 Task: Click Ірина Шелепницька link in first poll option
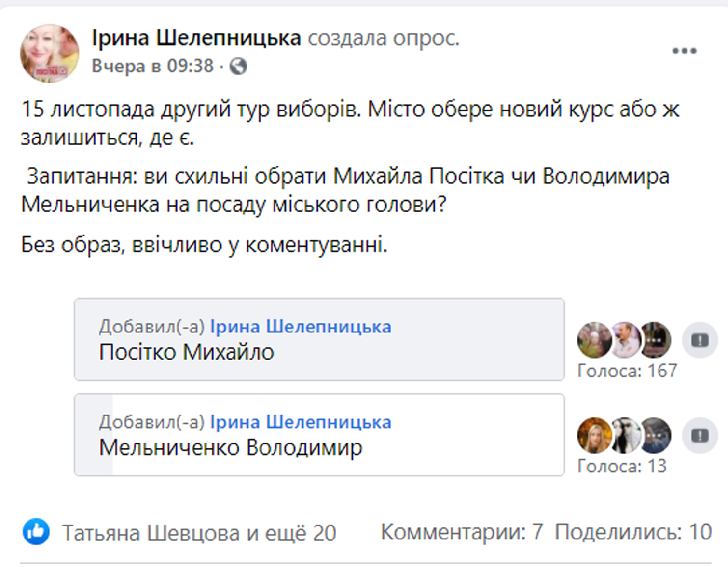tap(301, 327)
